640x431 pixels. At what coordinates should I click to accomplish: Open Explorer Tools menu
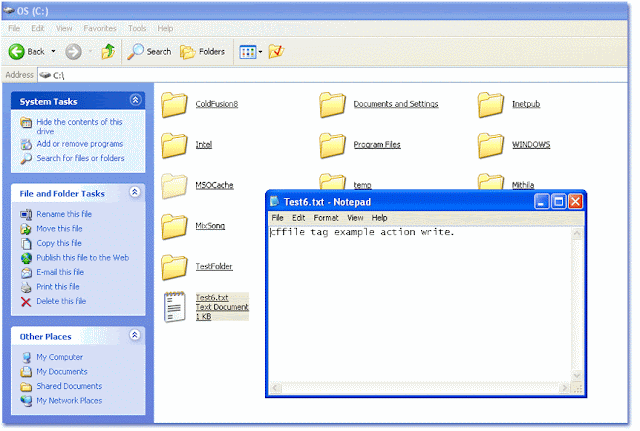(x=137, y=29)
